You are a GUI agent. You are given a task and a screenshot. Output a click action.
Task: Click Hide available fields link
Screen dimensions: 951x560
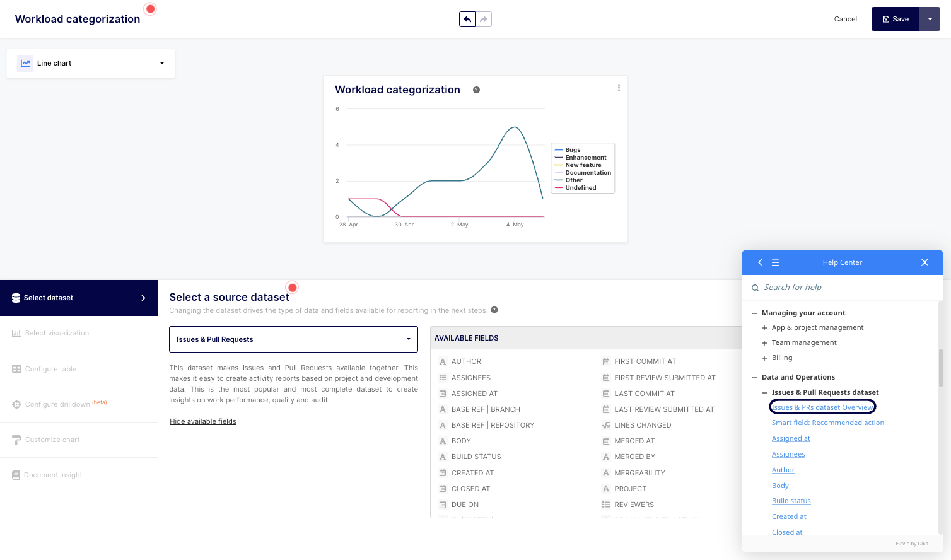pos(203,421)
